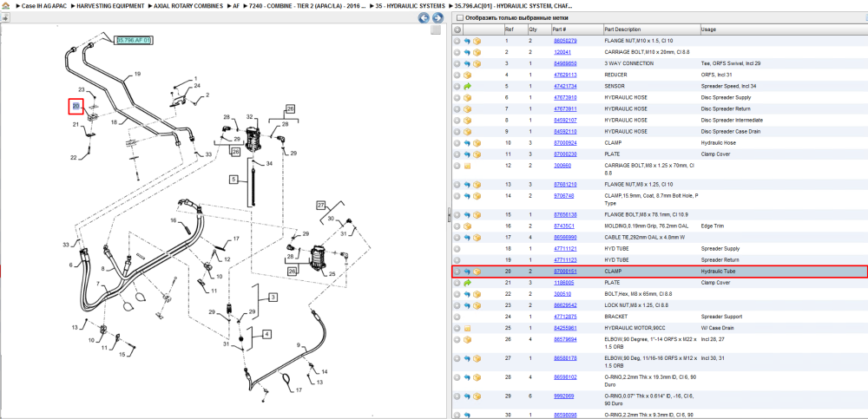Image resolution: width=868 pixels, height=419 pixels.
Task: Click the blue arrow icon for part 300510
Action: 467,294
